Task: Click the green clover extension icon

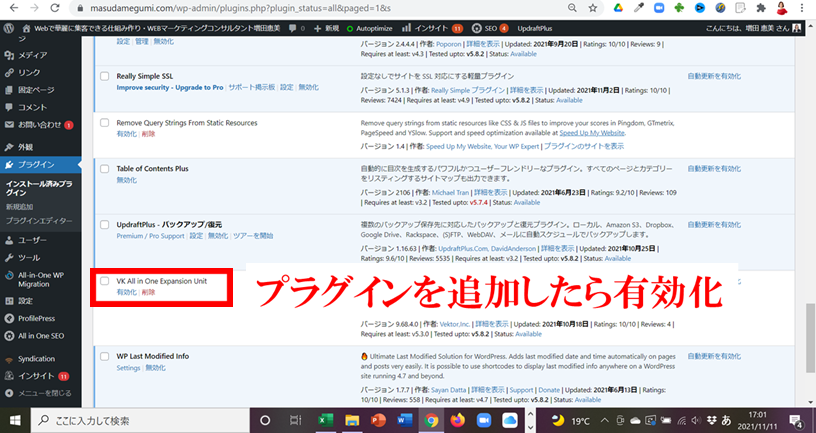Action: [679, 8]
